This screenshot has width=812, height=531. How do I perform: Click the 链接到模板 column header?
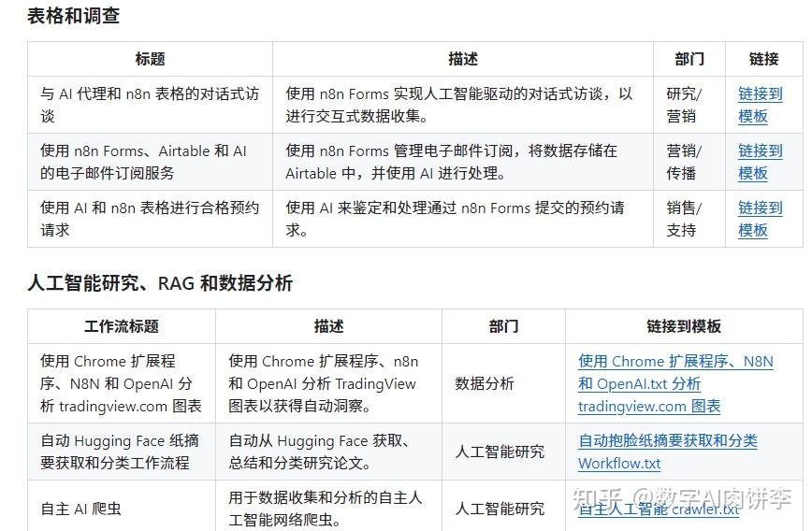[684, 326]
